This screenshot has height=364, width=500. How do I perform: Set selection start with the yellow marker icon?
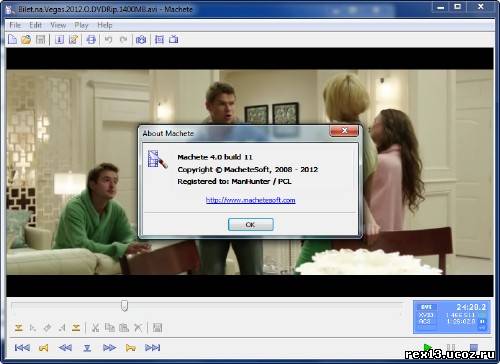point(19,328)
